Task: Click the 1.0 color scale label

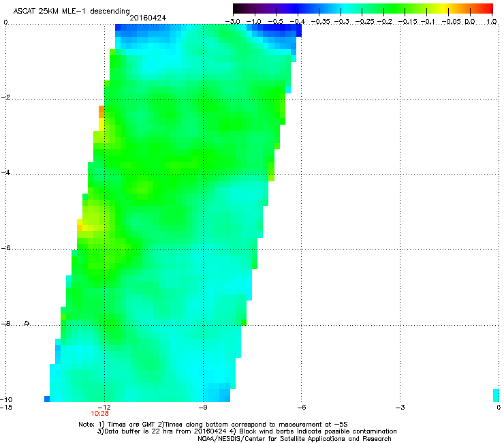Action: [492, 22]
